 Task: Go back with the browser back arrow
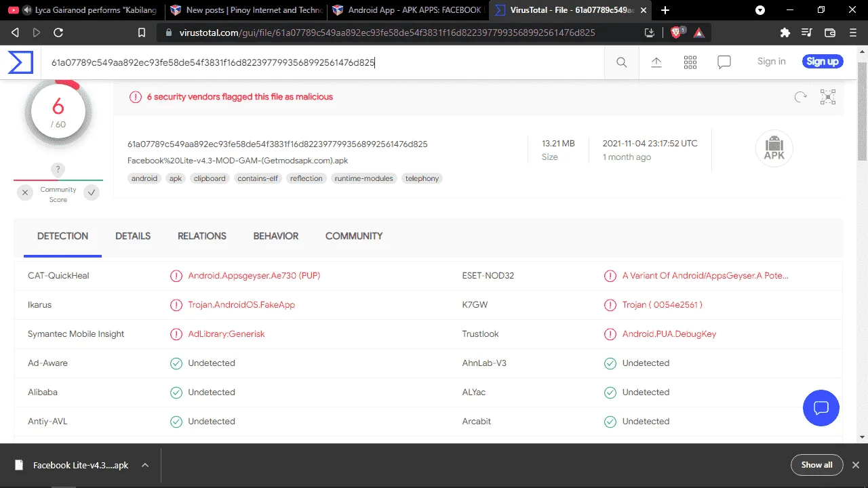click(x=15, y=33)
